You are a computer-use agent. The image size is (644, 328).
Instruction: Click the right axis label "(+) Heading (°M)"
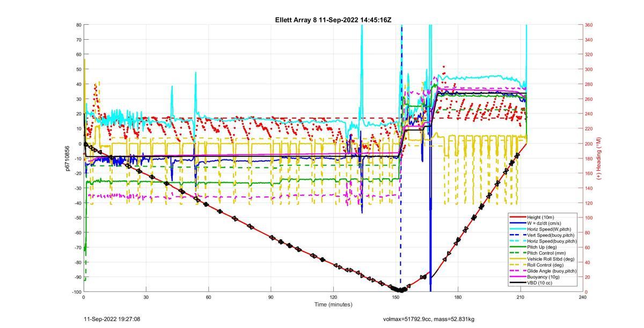click(x=599, y=158)
